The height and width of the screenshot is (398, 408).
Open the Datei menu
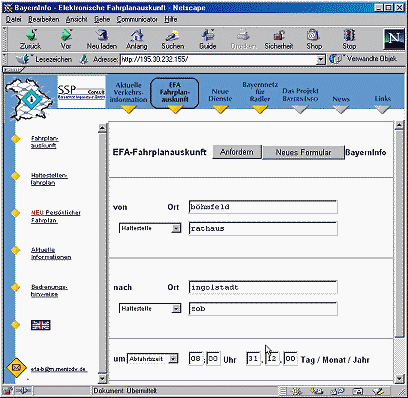pos(14,19)
